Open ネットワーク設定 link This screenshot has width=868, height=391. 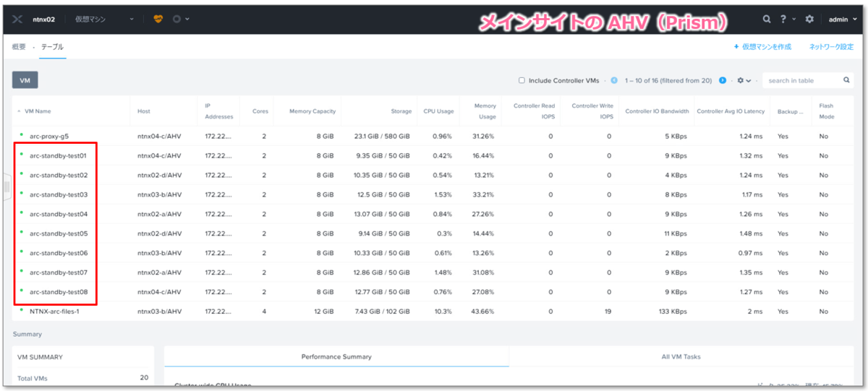pos(831,47)
